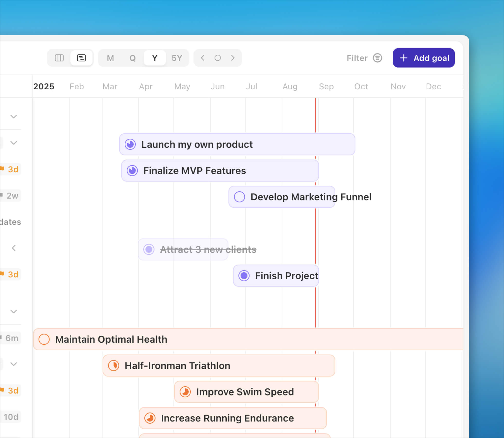Select the timeline list view icon
Image resolution: width=504 pixels, height=438 pixels.
81,58
